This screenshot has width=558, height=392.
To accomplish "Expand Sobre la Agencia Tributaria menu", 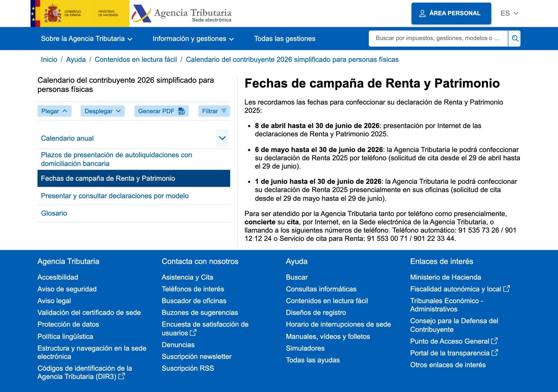I will [x=86, y=39].
